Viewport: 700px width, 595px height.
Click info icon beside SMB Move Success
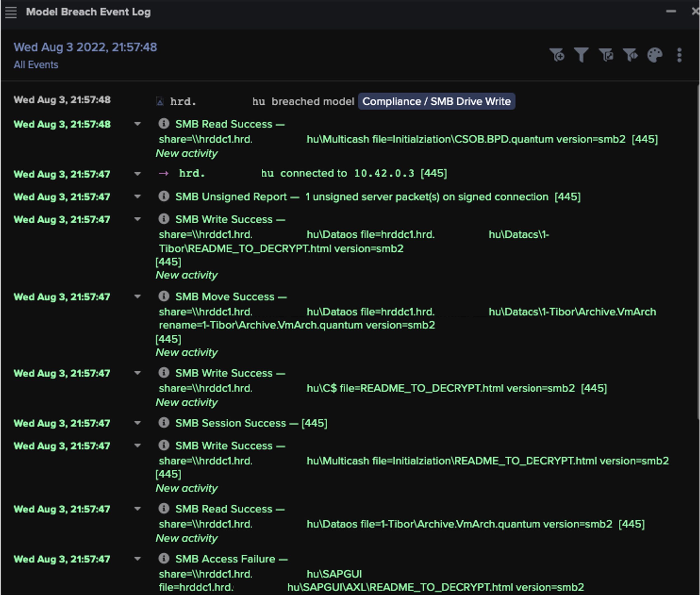coord(164,296)
